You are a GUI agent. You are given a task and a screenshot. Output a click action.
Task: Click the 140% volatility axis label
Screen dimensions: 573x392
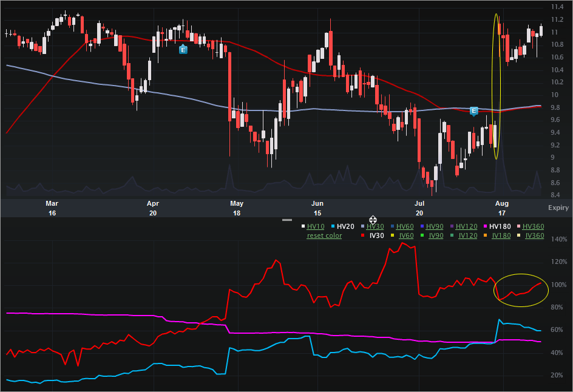pyautogui.click(x=559, y=239)
